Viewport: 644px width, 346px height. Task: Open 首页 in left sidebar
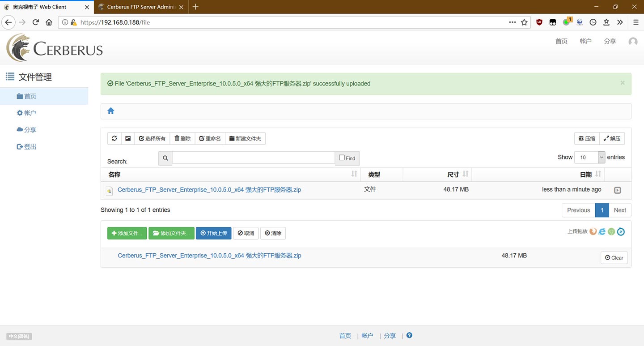click(x=44, y=96)
